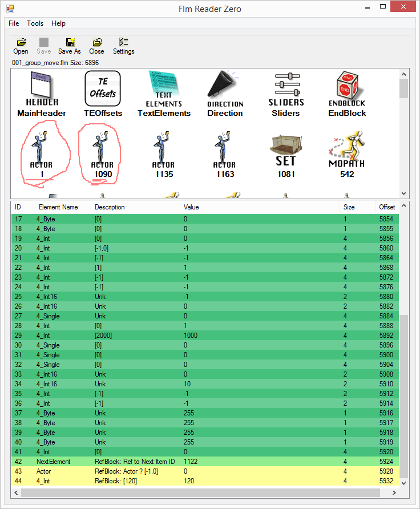The width and height of the screenshot is (420, 509).
Task: Click the Save As toolbar icon
Action: (x=70, y=46)
